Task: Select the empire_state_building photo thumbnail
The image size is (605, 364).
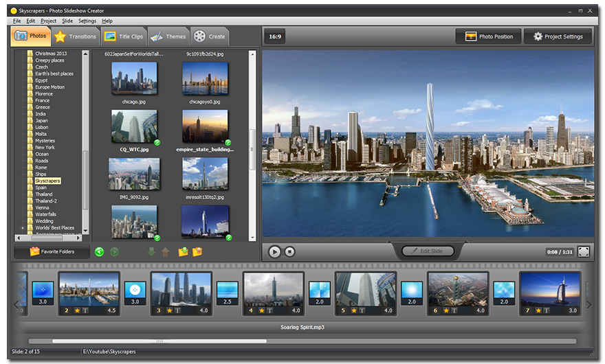Action: (205, 126)
